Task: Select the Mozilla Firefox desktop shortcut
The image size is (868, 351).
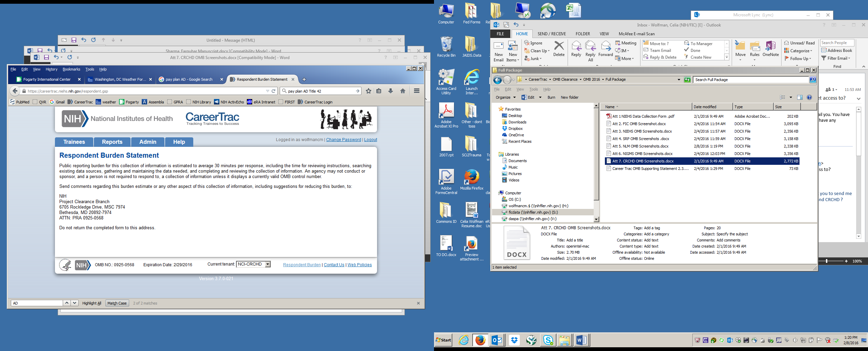Action: (472, 180)
